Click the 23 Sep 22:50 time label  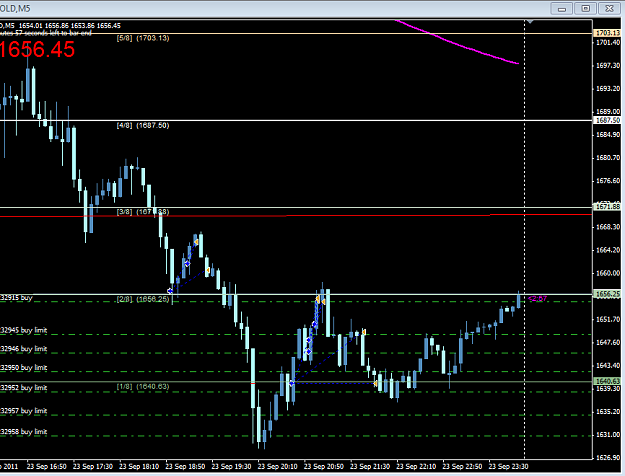(x=462, y=466)
